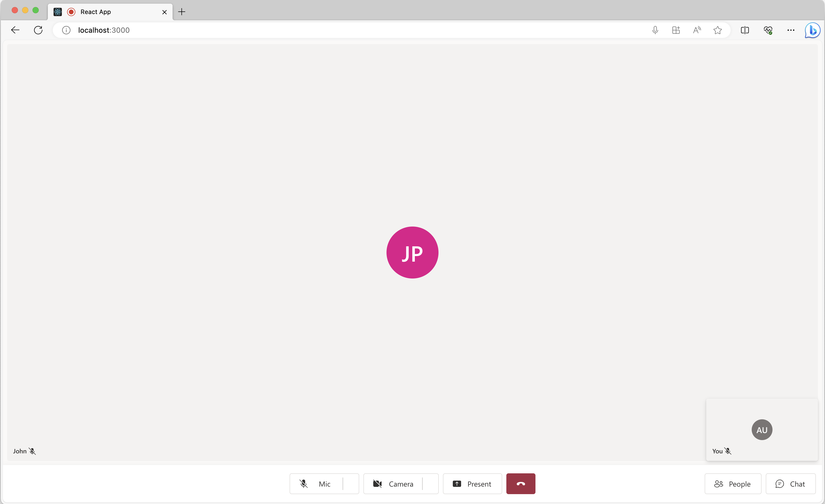Image resolution: width=825 pixels, height=504 pixels.
Task: Click the red End Call button
Action: tap(520, 483)
